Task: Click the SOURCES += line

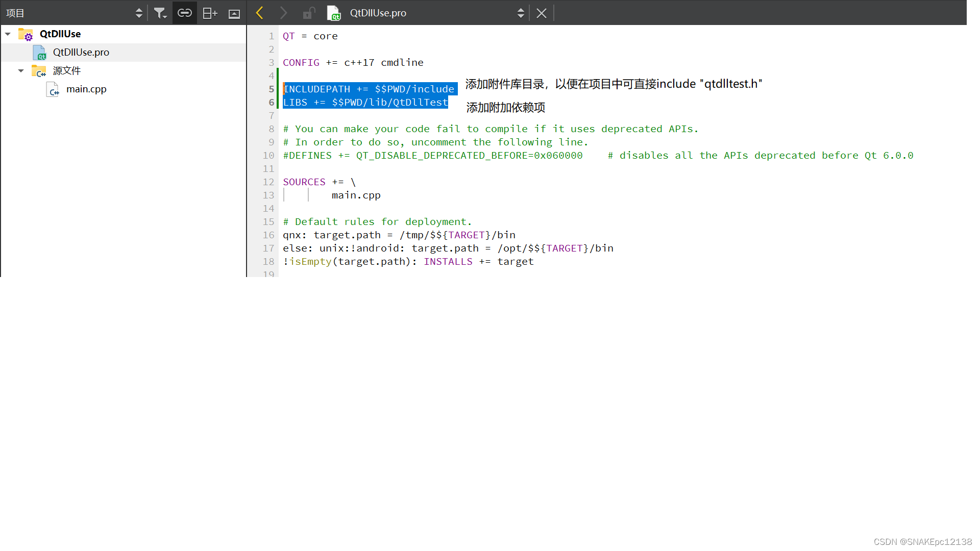Action: pyautogui.click(x=320, y=182)
